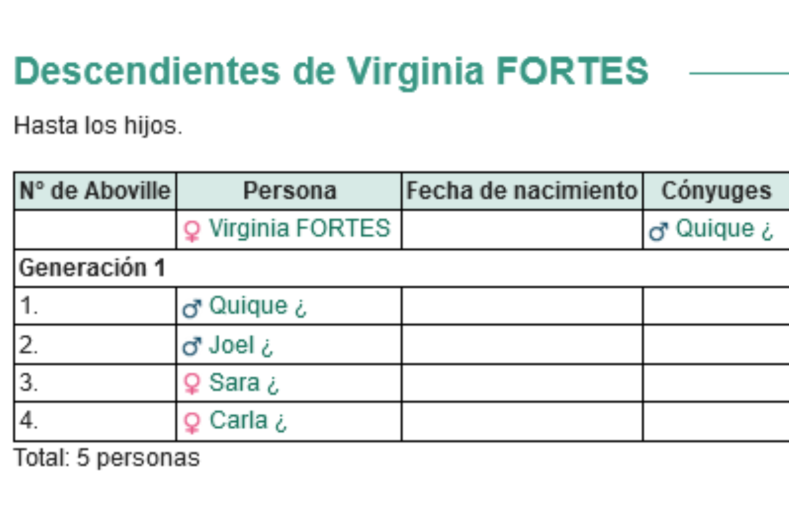Click the male icon beside Joel
This screenshot has width=789, height=532.
tap(192, 346)
